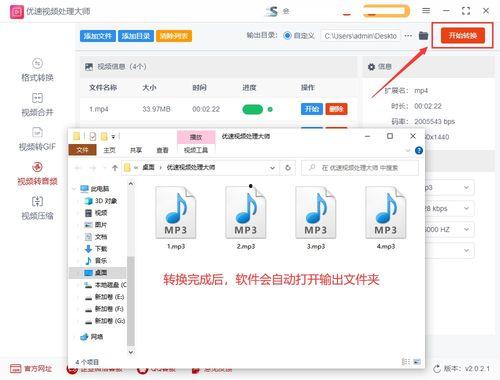This screenshot has width=500, height=380.
Task: Select the 视频转音频 tool in sidebar
Action: (x=37, y=174)
